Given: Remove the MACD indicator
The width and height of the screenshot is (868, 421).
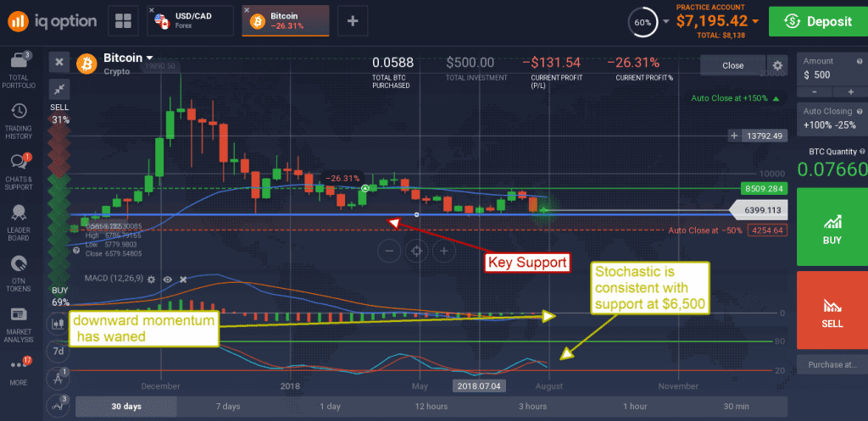Looking at the screenshot, I should 183,280.
